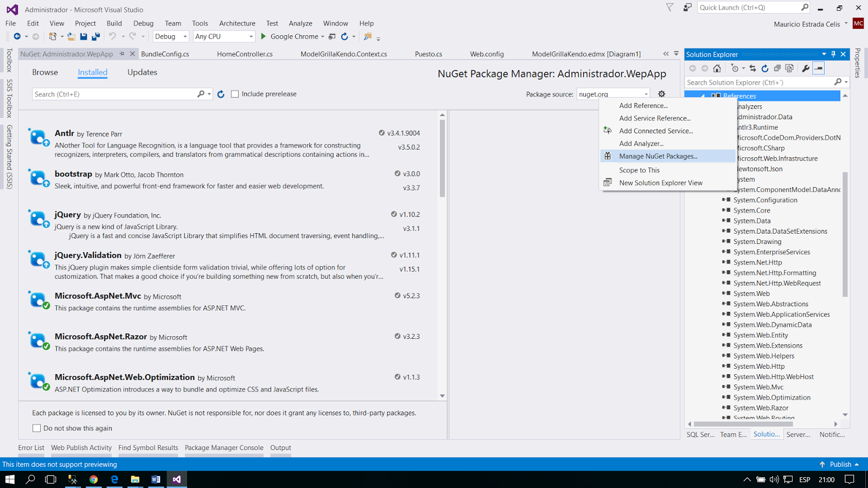Image resolution: width=868 pixels, height=488 pixels.
Task: Open Solution Explorer Properties wrench icon
Action: point(806,68)
